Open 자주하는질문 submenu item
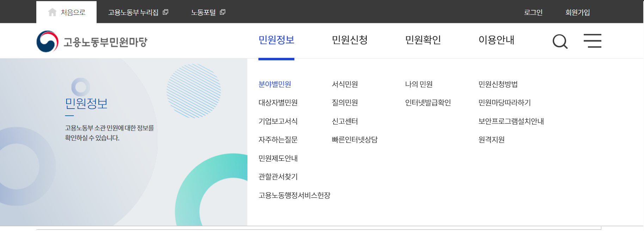This screenshot has width=644, height=231. 278,140
